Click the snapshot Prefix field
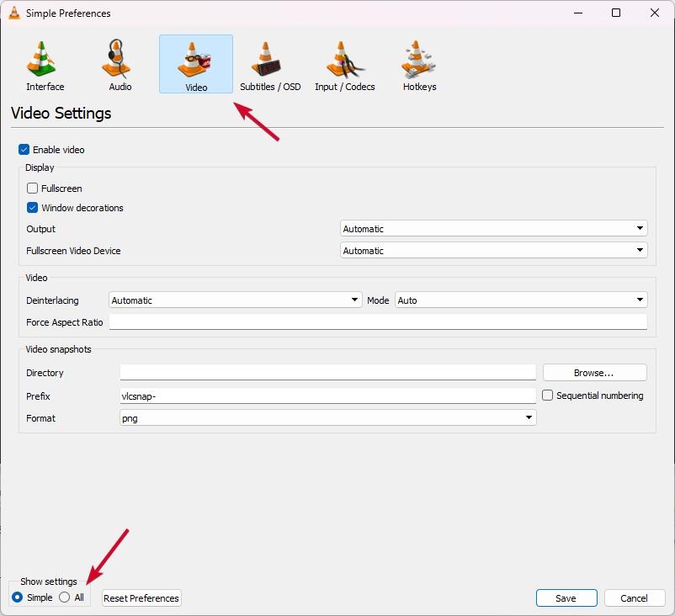Image resolution: width=675 pixels, height=616 pixels. (327, 396)
